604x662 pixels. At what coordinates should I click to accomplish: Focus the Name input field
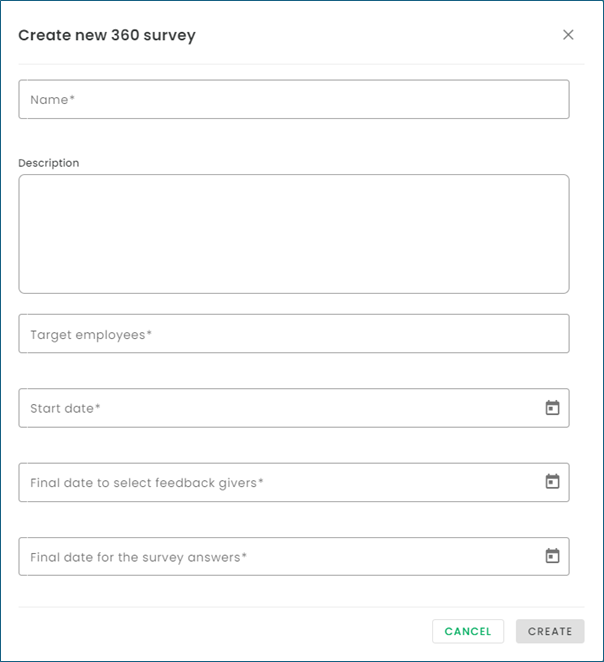[294, 99]
